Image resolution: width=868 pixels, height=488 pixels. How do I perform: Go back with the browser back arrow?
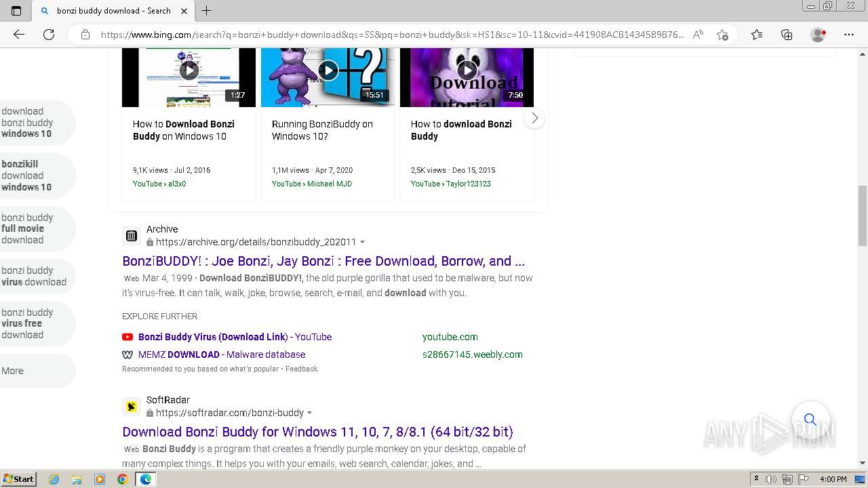tap(19, 35)
